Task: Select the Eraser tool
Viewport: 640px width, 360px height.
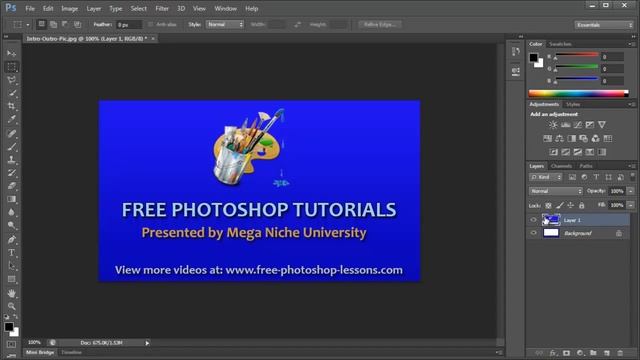Action: tap(11, 186)
